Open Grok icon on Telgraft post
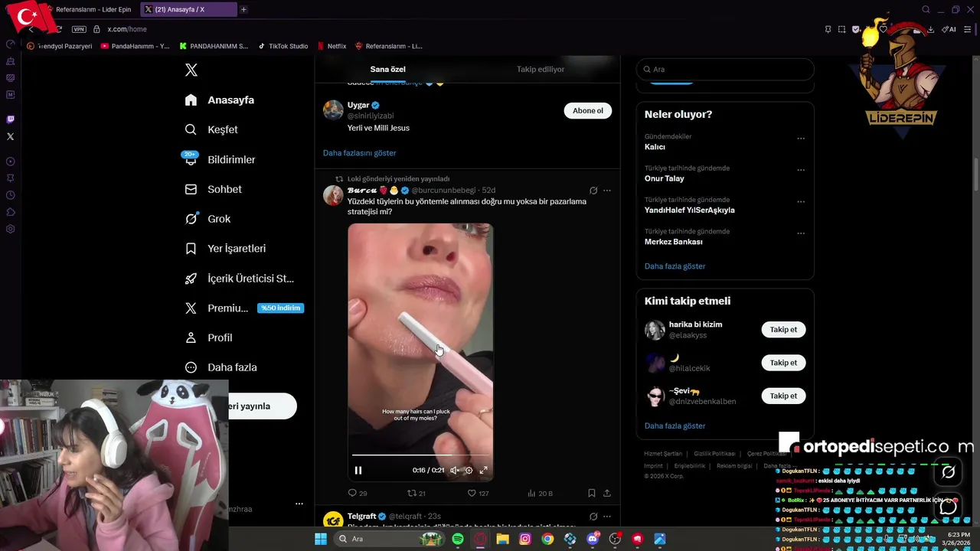This screenshot has height=551, width=980. (593, 517)
